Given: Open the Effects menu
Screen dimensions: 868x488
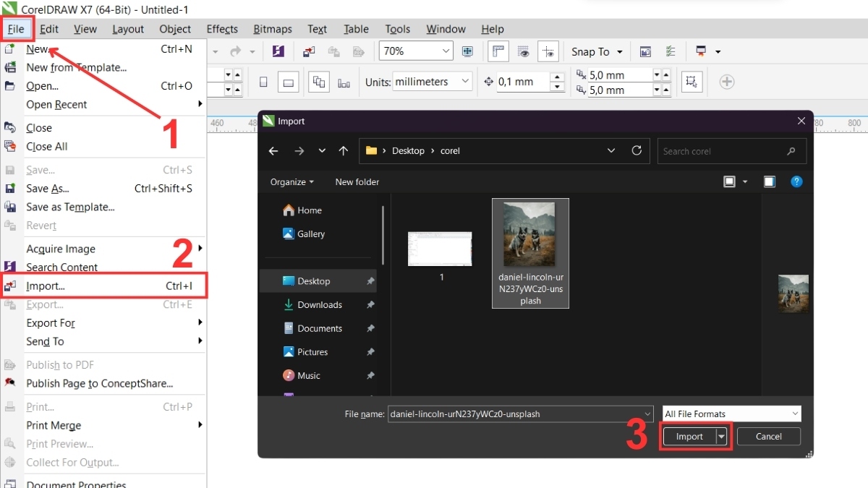Looking at the screenshot, I should [222, 29].
